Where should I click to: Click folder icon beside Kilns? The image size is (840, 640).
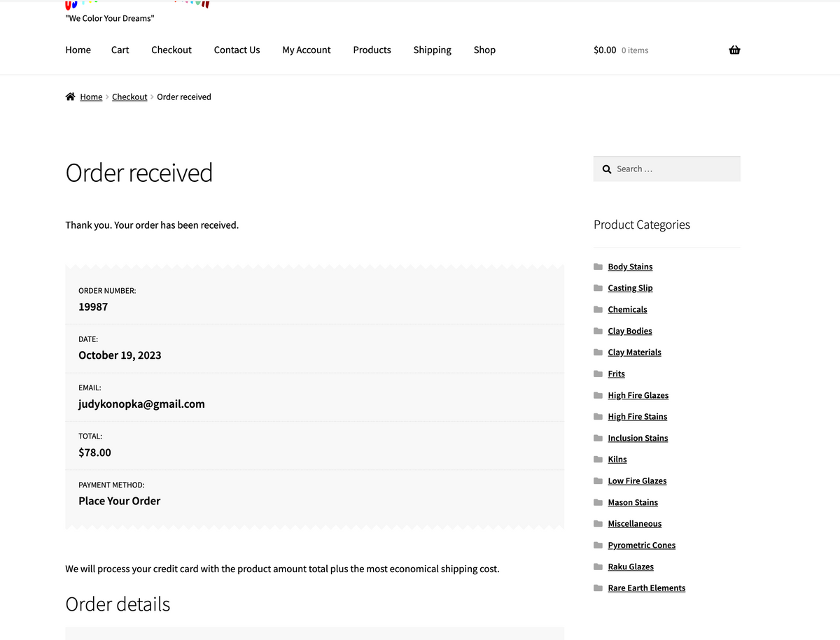click(x=598, y=460)
